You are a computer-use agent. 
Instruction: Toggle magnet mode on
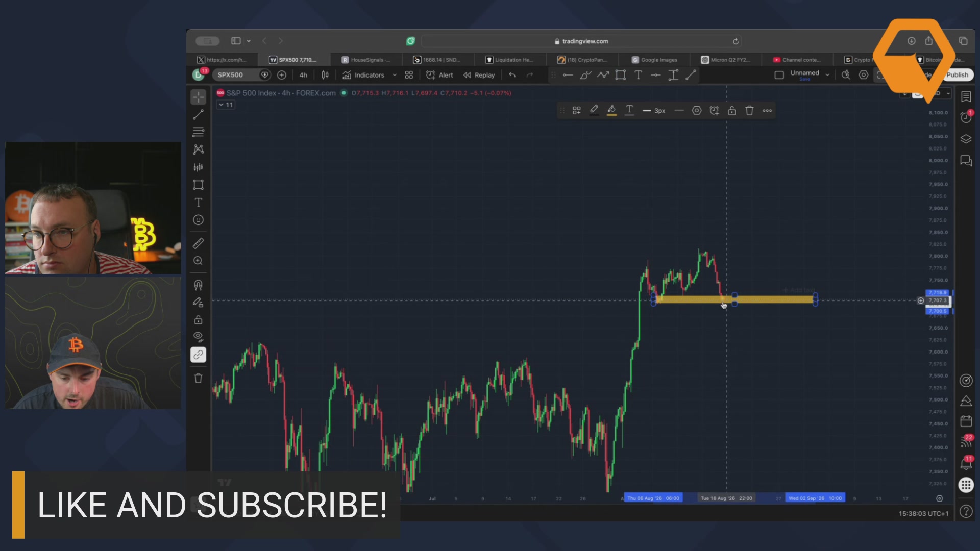[x=198, y=285]
